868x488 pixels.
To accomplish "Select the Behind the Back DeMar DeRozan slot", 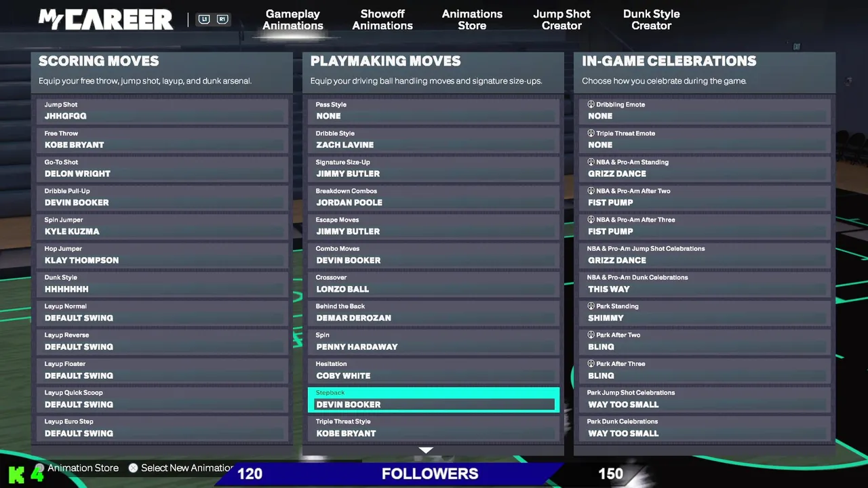I will pyautogui.click(x=434, y=313).
